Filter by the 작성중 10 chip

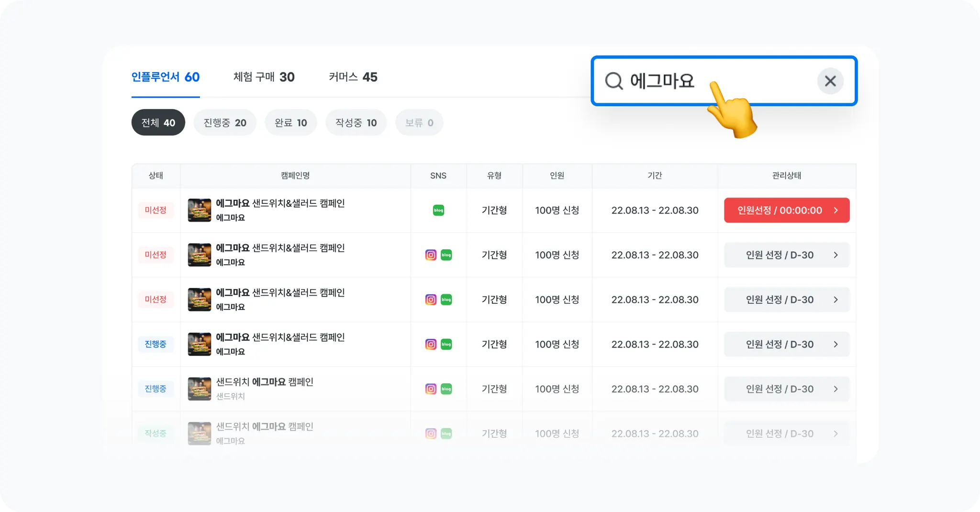[356, 122]
